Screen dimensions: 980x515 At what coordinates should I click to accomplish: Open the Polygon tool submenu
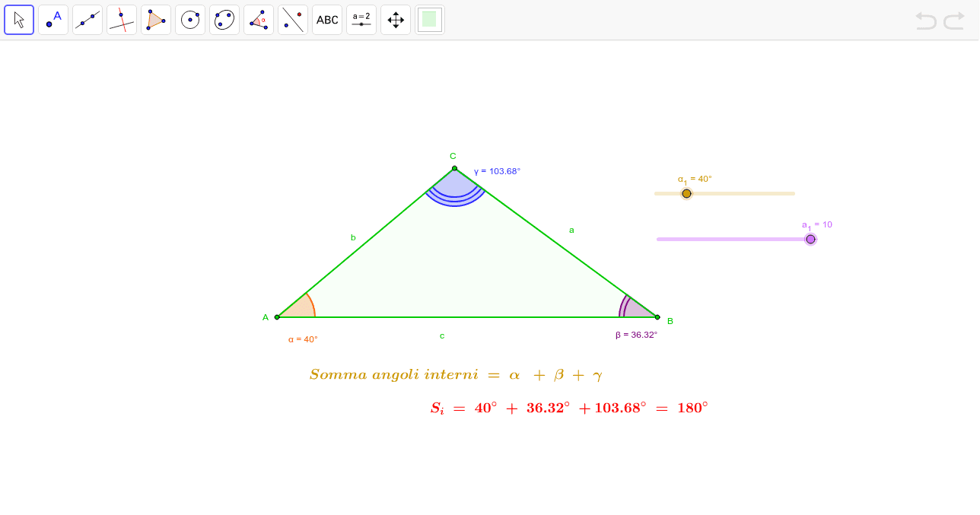coord(165,29)
